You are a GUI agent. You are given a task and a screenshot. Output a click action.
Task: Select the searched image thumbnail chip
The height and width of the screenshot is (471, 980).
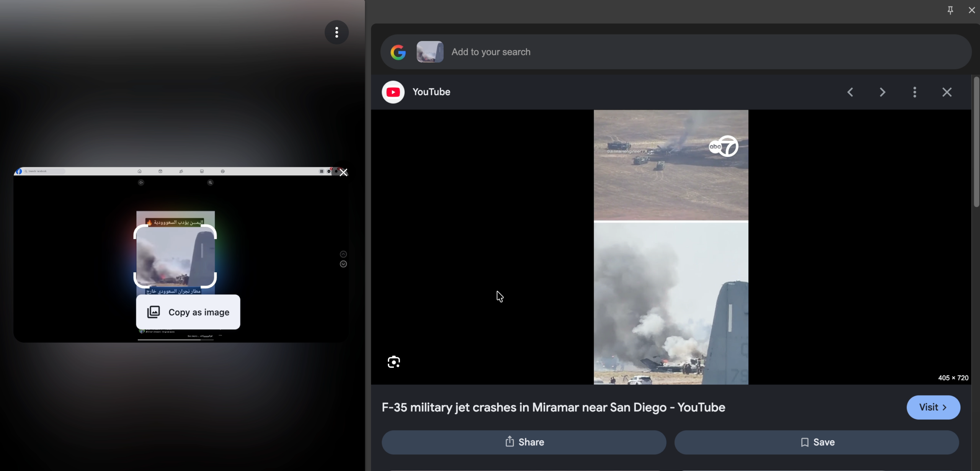pyautogui.click(x=430, y=52)
